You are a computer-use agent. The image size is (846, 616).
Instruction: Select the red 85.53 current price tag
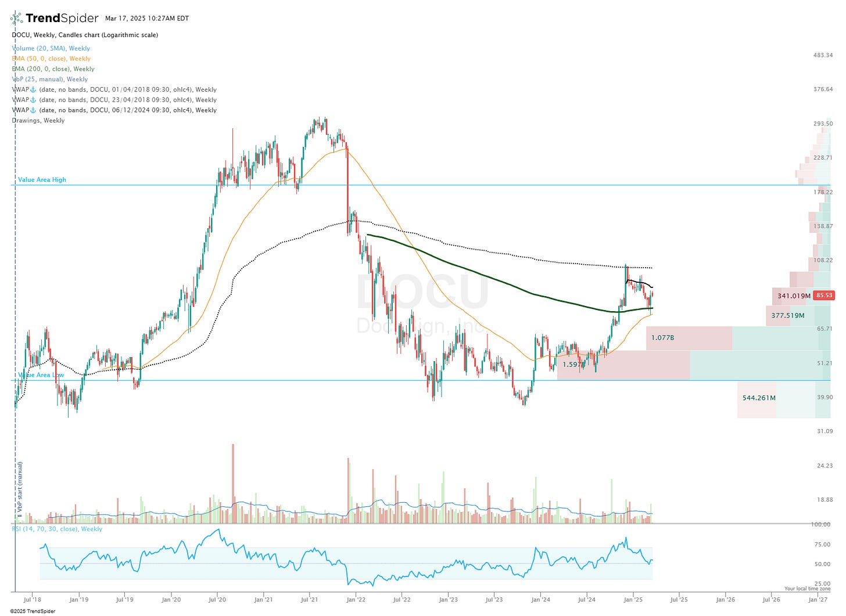pos(824,296)
